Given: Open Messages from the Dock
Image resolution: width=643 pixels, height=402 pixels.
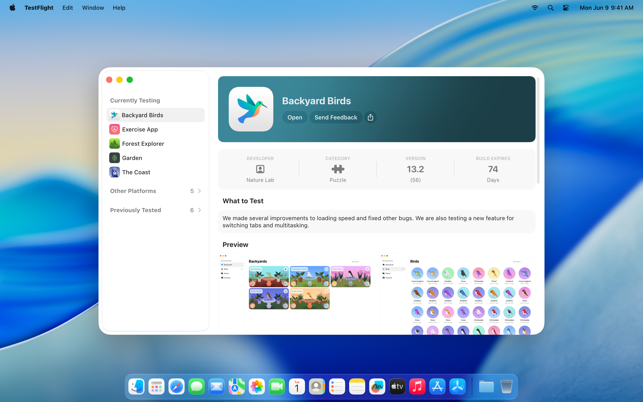Looking at the screenshot, I should point(197,386).
